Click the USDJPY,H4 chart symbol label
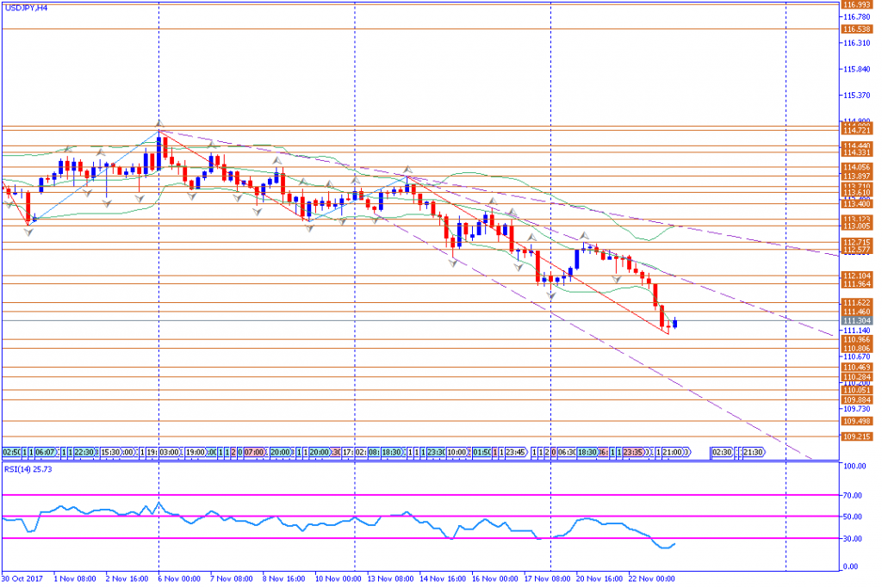882x588 pixels. 25,7
